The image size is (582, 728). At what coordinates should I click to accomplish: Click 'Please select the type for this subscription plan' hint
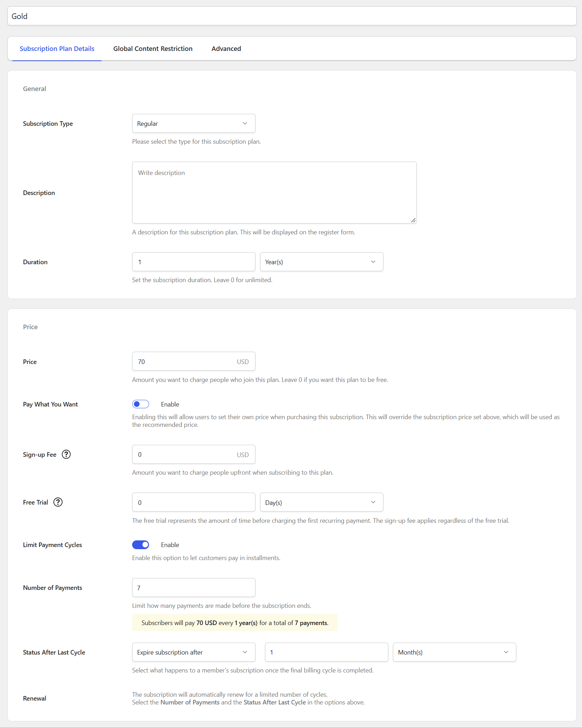point(196,142)
